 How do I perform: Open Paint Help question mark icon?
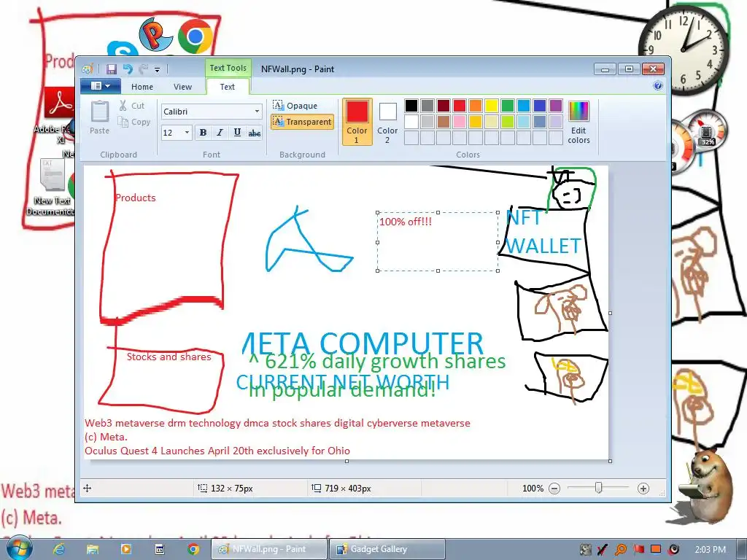[x=658, y=86]
